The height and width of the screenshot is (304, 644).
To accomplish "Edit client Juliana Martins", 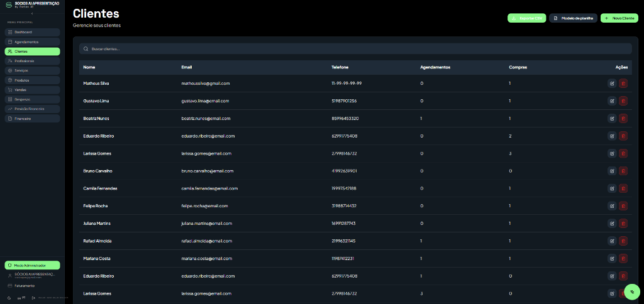I will tap(612, 224).
